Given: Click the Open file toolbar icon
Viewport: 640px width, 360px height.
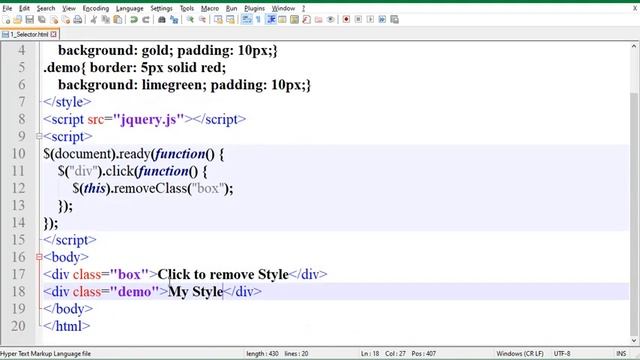Looking at the screenshot, I should (x=18, y=20).
